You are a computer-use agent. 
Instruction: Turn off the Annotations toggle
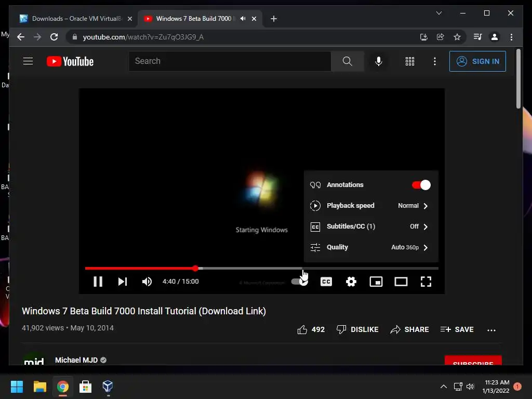[421, 185]
